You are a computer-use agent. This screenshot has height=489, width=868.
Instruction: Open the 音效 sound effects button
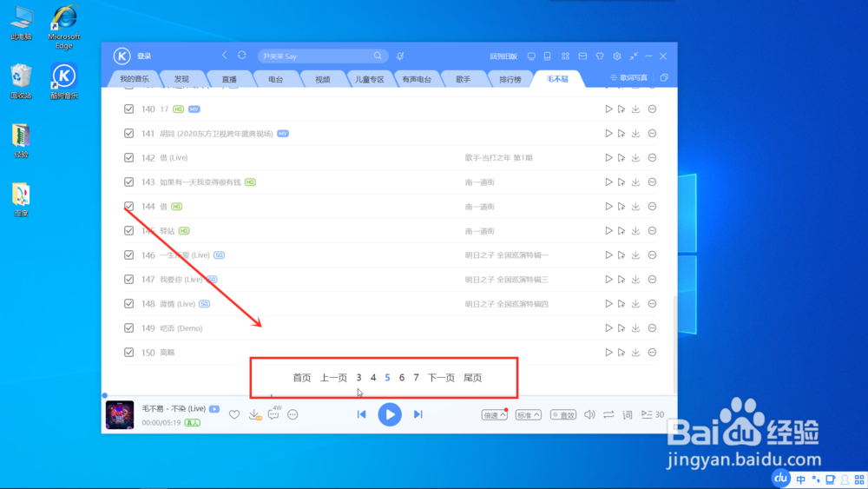point(563,415)
